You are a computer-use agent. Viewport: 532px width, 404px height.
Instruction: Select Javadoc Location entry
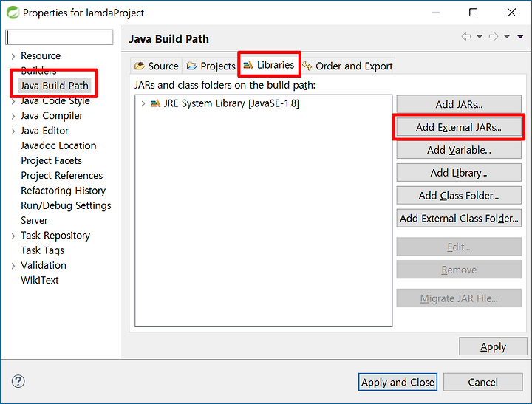tap(58, 145)
